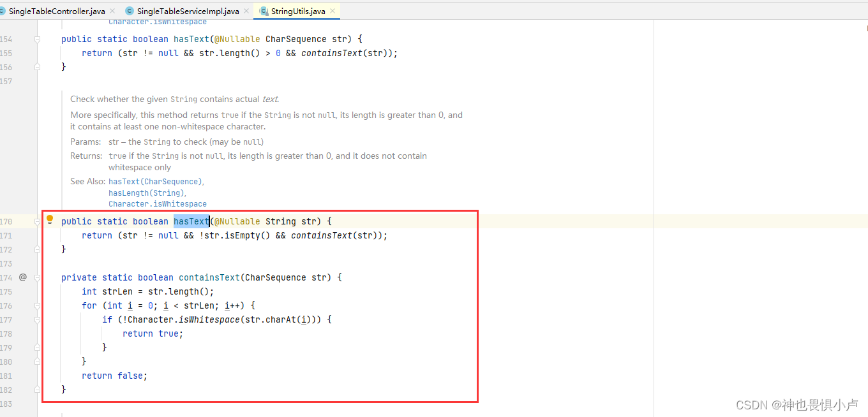Click the @ gutter icon on line 174

click(x=23, y=277)
